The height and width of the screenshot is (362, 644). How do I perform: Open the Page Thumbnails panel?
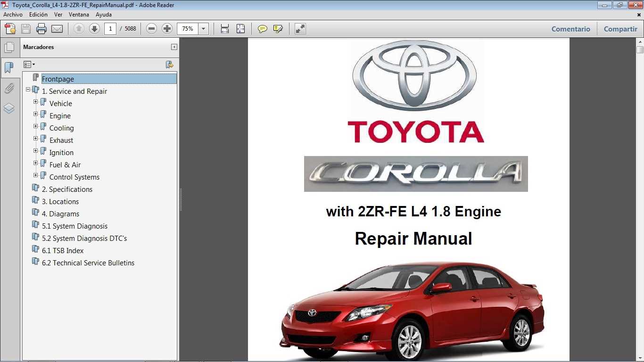pos(9,47)
